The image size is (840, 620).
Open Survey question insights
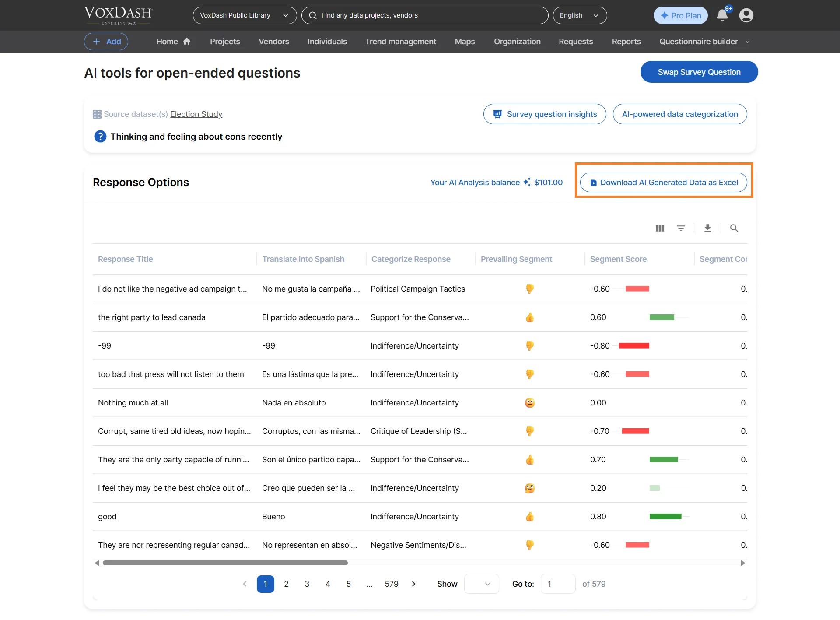pyautogui.click(x=545, y=114)
